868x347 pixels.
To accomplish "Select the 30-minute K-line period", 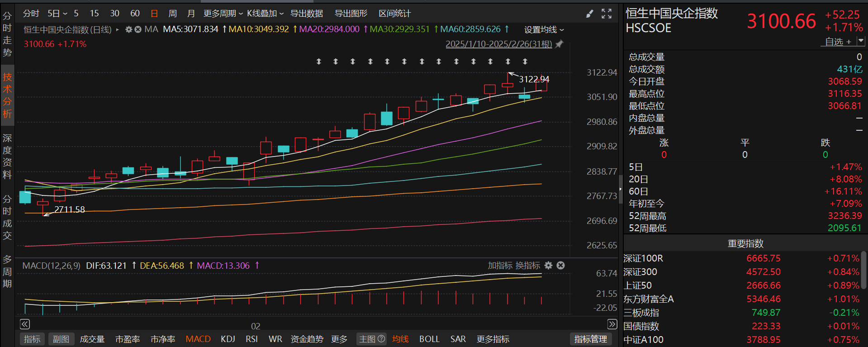I will click(x=114, y=14).
